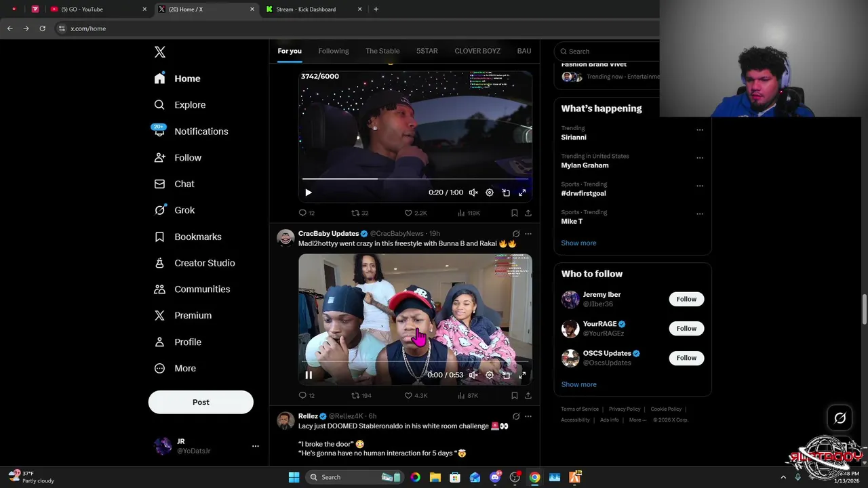Viewport: 868px width, 488px height.
Task: Open Bookmarks in the sidebar
Action: (188, 237)
